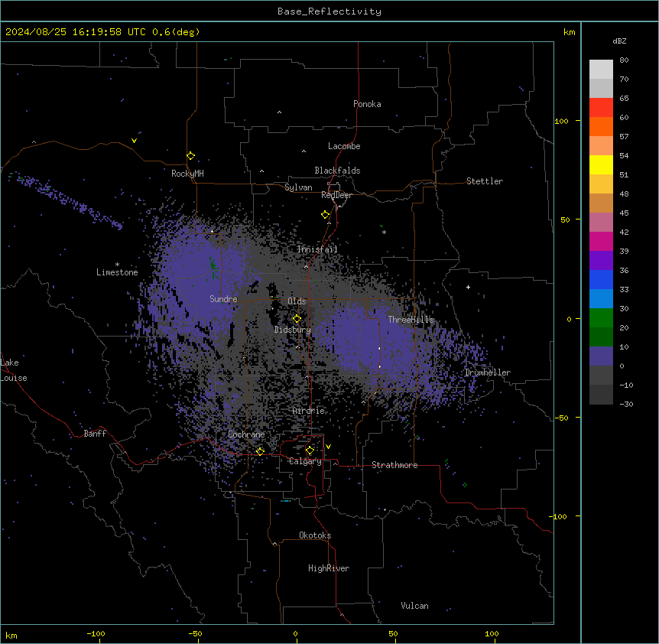Viewport: 659px width, 644px height.
Task: Select the RedDeer city label
Action: pyautogui.click(x=336, y=195)
